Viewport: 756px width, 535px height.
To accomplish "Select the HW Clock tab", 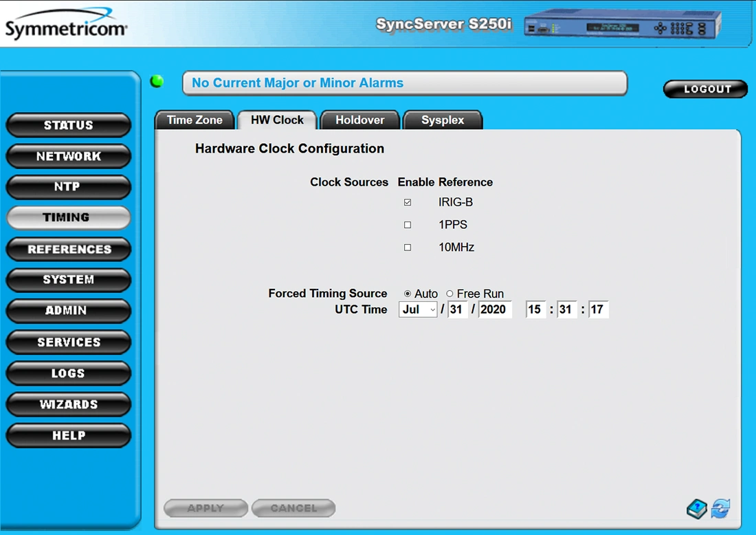I will (277, 120).
